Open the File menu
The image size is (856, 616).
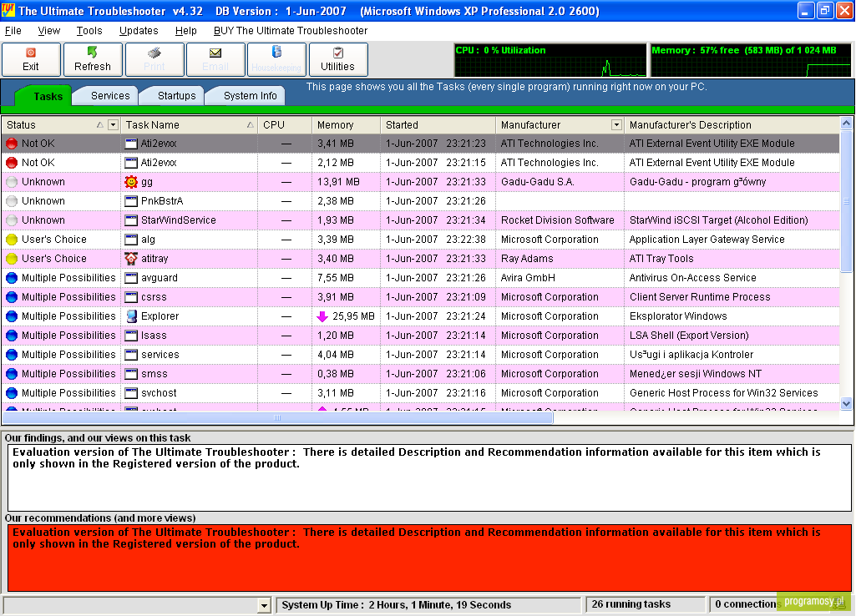pos(13,31)
